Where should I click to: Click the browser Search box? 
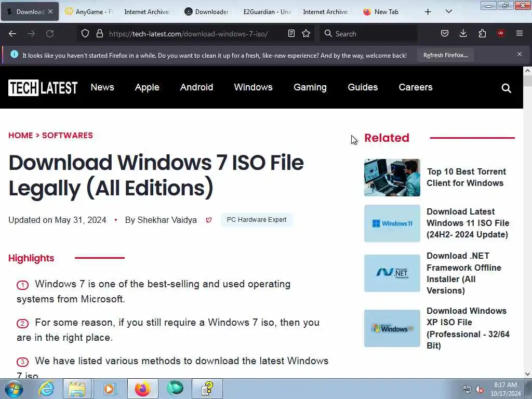[369, 34]
